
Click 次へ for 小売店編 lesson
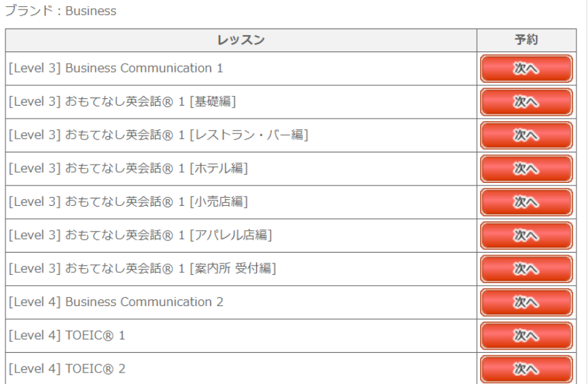(526, 202)
